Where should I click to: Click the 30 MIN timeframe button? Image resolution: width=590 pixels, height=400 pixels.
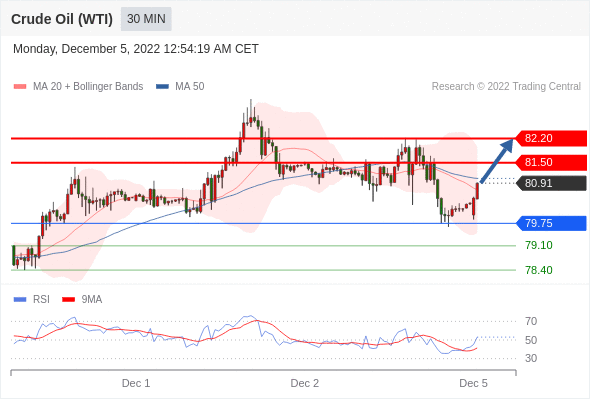tap(146, 19)
